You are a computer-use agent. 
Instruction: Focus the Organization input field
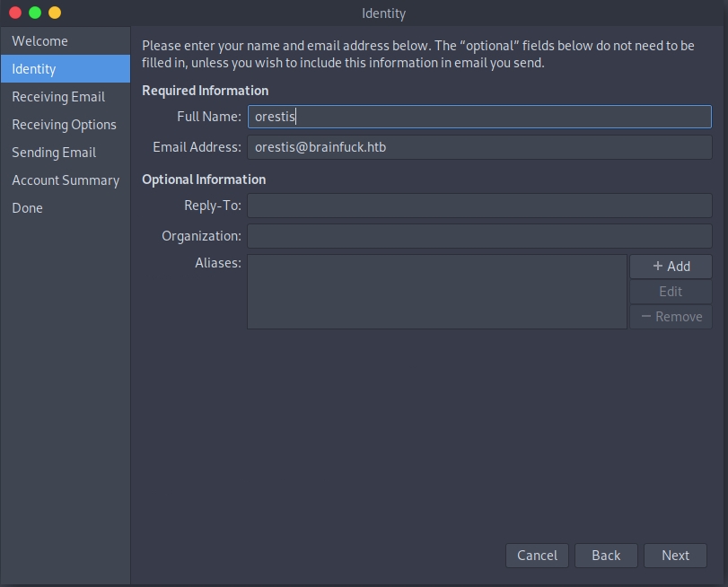[x=479, y=236]
